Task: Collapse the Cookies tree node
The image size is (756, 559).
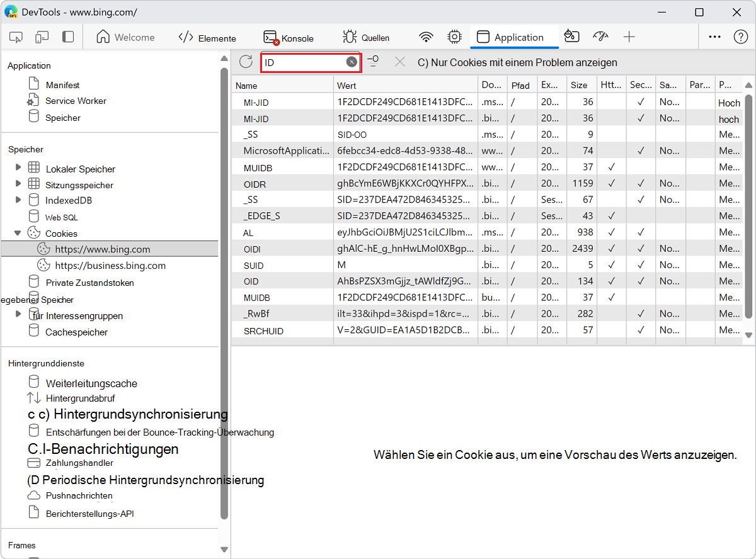Action: pyautogui.click(x=18, y=233)
